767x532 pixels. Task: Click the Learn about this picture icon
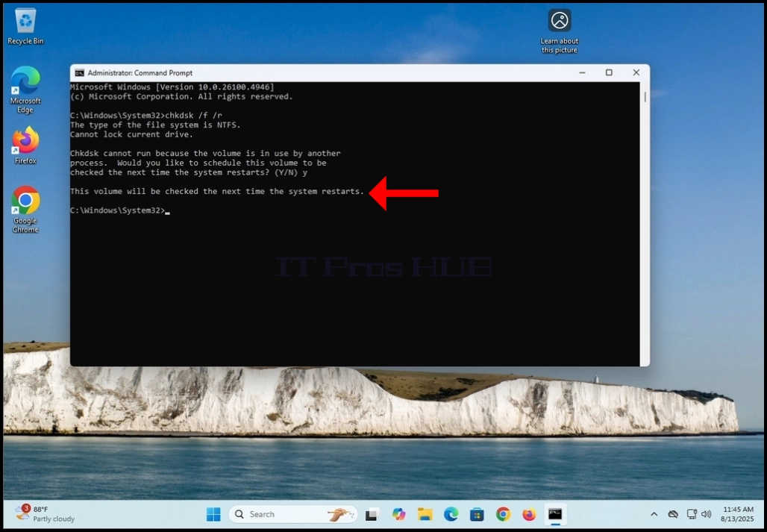[559, 31]
